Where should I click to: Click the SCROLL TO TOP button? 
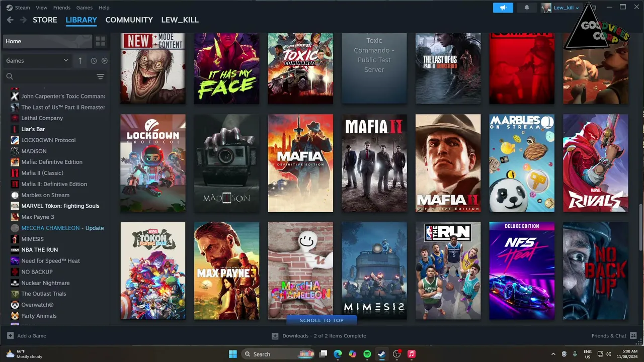pyautogui.click(x=321, y=320)
